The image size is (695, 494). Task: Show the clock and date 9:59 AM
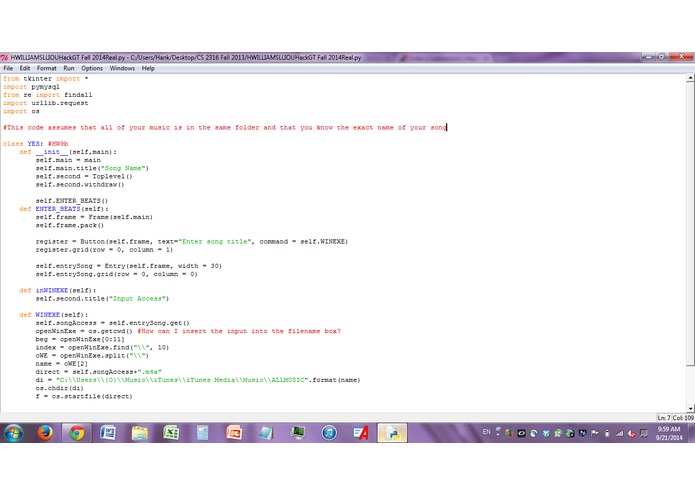tap(669, 433)
